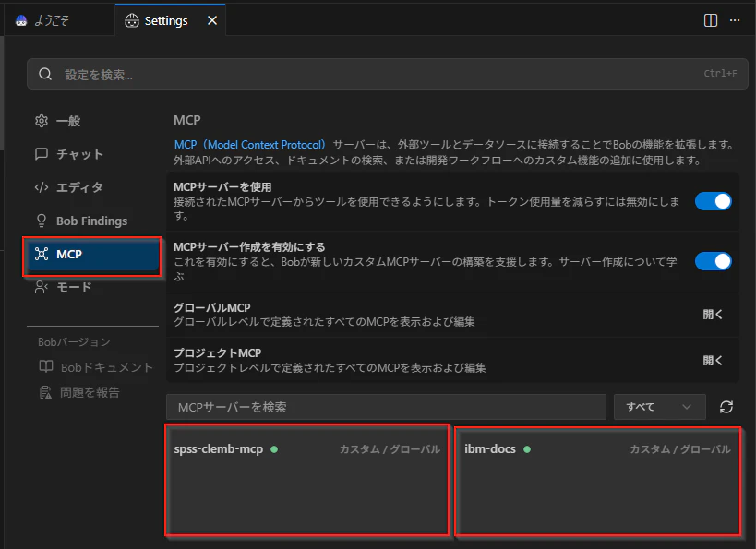Click the MCPサーバーを検索 search box
The height and width of the screenshot is (549, 756).
[x=386, y=407]
